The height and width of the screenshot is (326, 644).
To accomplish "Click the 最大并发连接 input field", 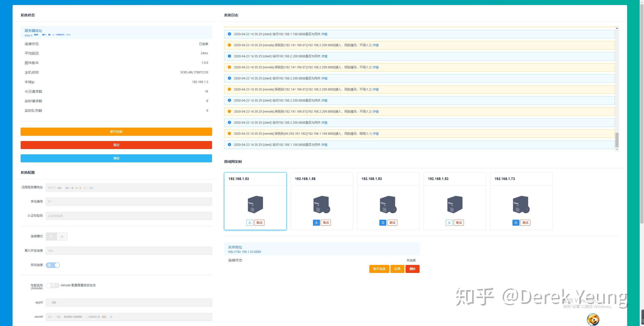I will 129,251.
